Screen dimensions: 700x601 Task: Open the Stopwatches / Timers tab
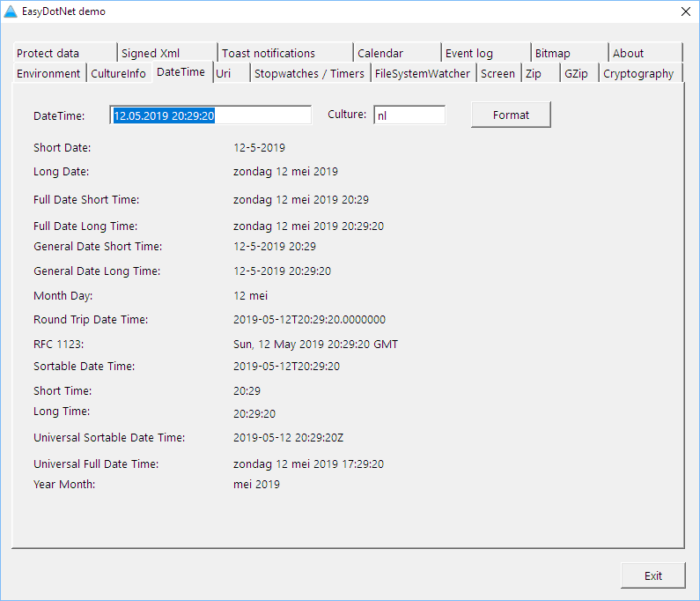pyautogui.click(x=309, y=74)
